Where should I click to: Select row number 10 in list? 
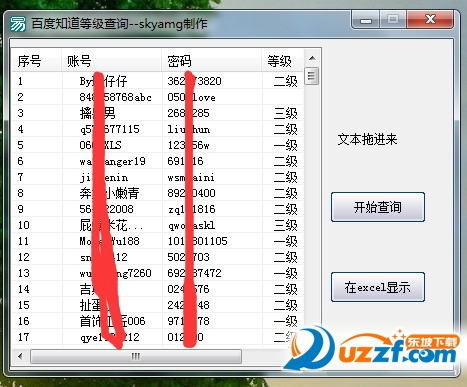[x=157, y=225]
